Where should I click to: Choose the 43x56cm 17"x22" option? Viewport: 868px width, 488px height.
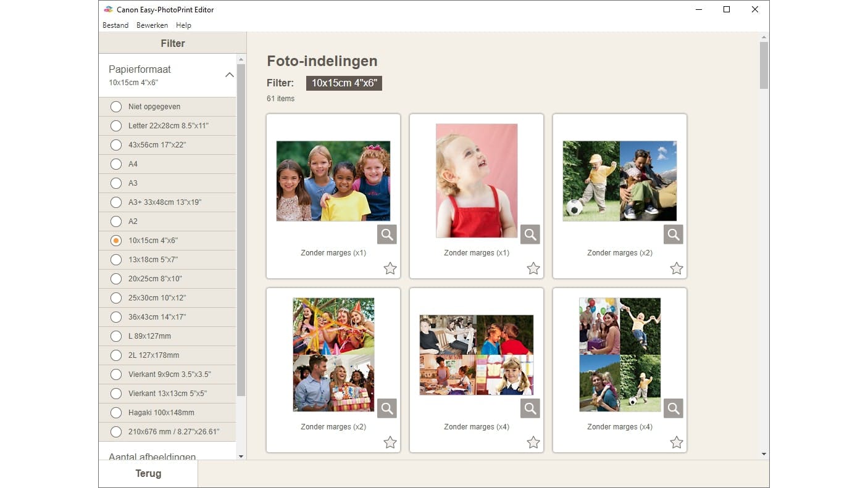167,145
